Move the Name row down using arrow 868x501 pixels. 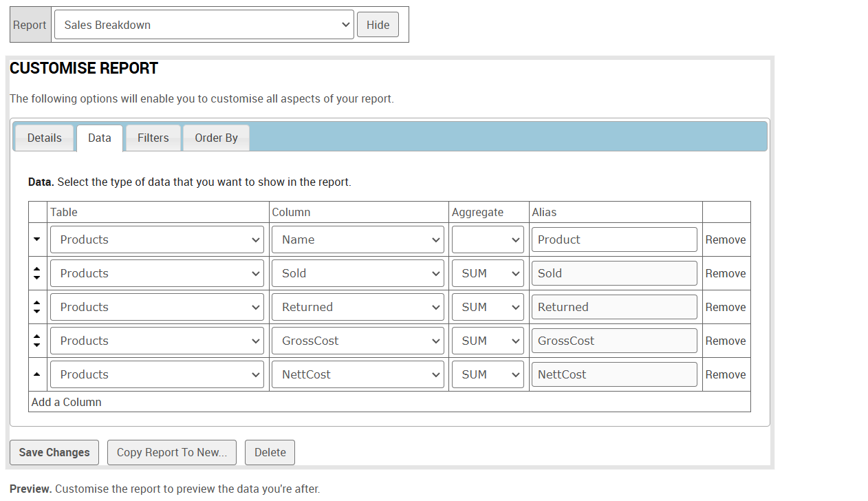click(x=37, y=239)
